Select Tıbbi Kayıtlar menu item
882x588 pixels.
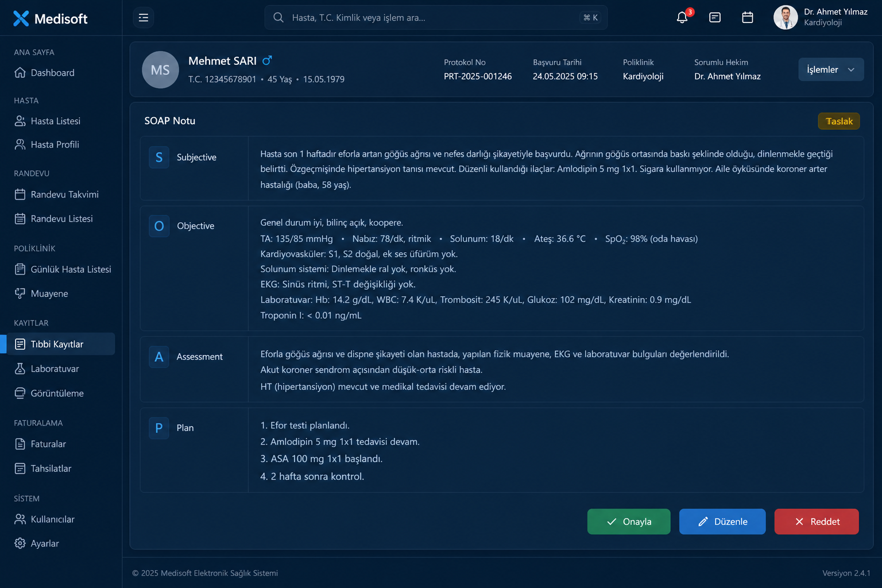click(x=61, y=344)
